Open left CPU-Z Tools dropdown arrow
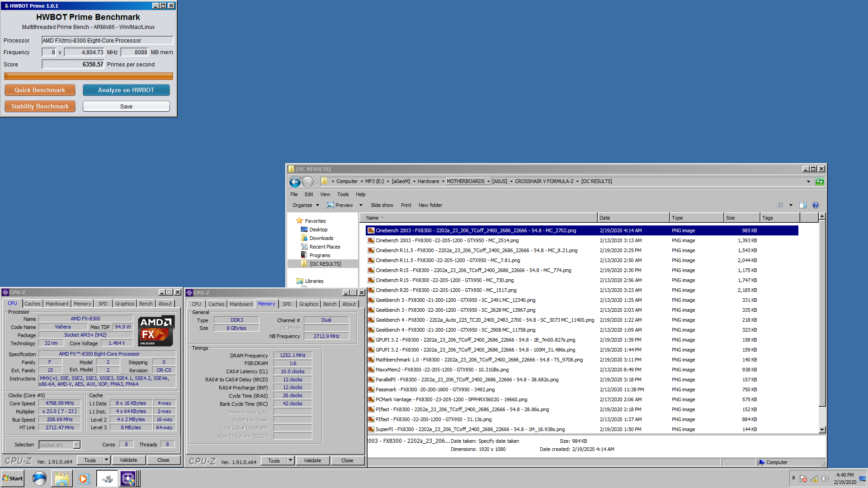 pyautogui.click(x=107, y=460)
